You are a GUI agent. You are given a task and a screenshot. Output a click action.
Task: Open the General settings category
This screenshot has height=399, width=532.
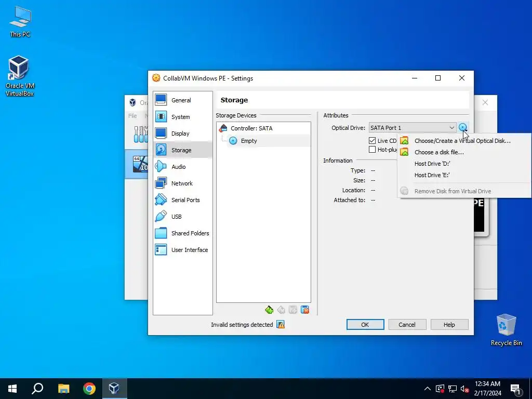click(x=182, y=100)
